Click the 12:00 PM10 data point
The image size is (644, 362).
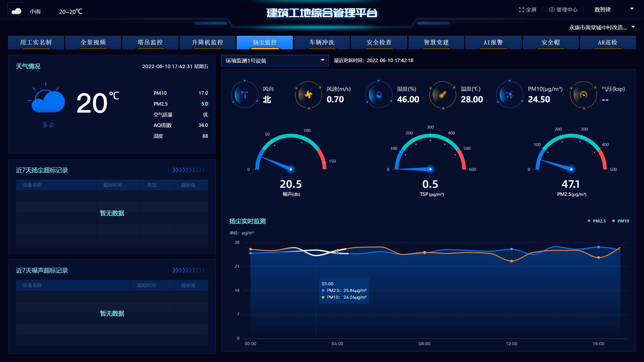(x=511, y=261)
